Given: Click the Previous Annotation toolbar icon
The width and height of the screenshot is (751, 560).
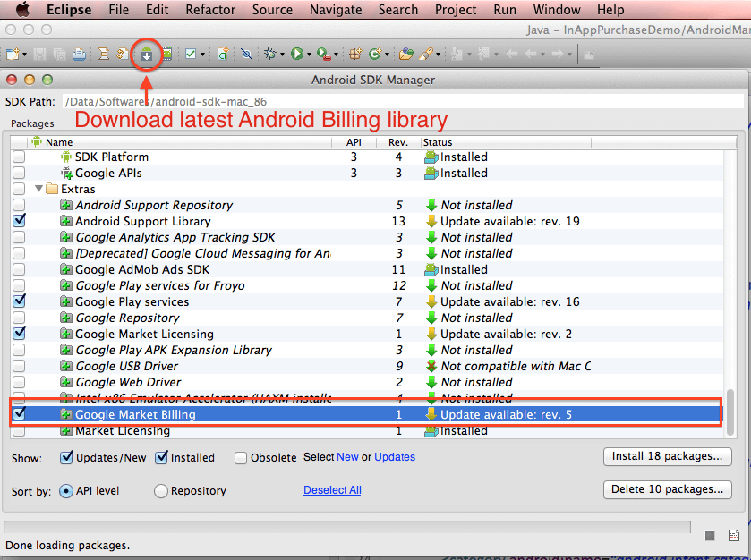Looking at the screenshot, I should (483, 54).
